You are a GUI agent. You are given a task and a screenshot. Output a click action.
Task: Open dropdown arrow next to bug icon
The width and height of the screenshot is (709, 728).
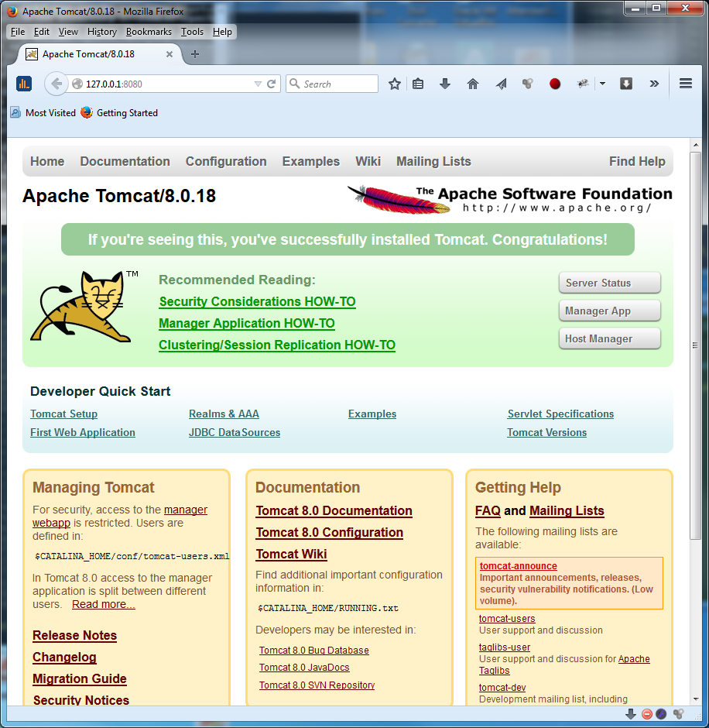click(x=602, y=84)
